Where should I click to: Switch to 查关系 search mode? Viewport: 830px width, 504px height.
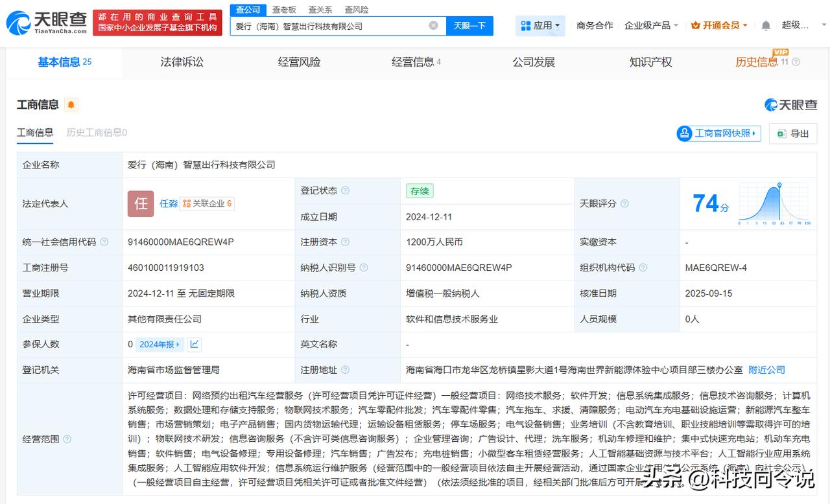coord(320,10)
